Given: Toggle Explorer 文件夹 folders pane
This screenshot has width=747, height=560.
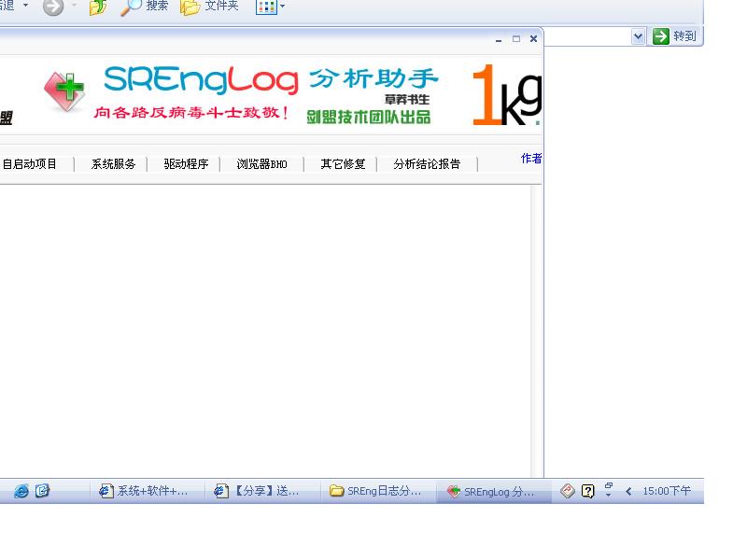Looking at the screenshot, I should pyautogui.click(x=209, y=7).
